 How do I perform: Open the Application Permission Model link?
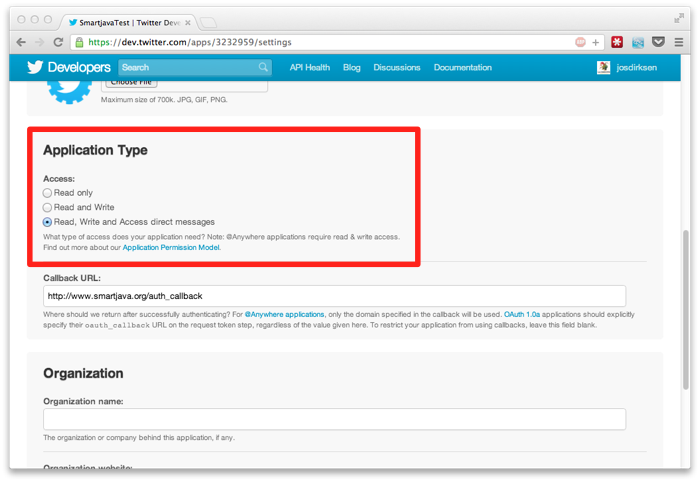[x=171, y=248]
